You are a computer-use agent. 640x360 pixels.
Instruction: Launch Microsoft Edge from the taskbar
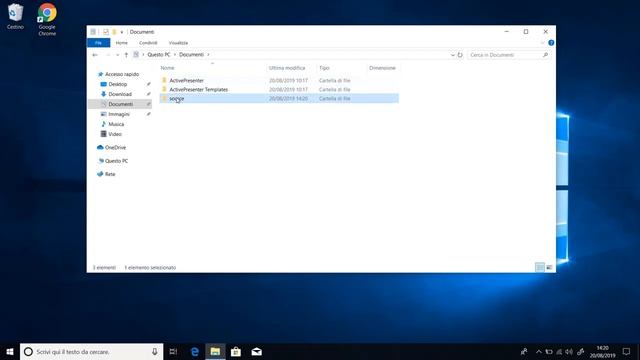click(x=195, y=351)
